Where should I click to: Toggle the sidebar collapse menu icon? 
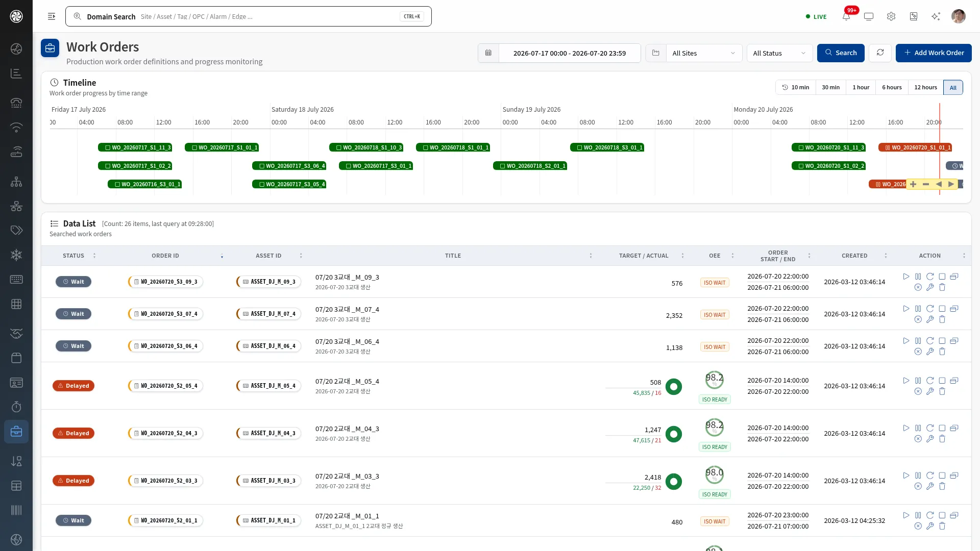coord(52,16)
